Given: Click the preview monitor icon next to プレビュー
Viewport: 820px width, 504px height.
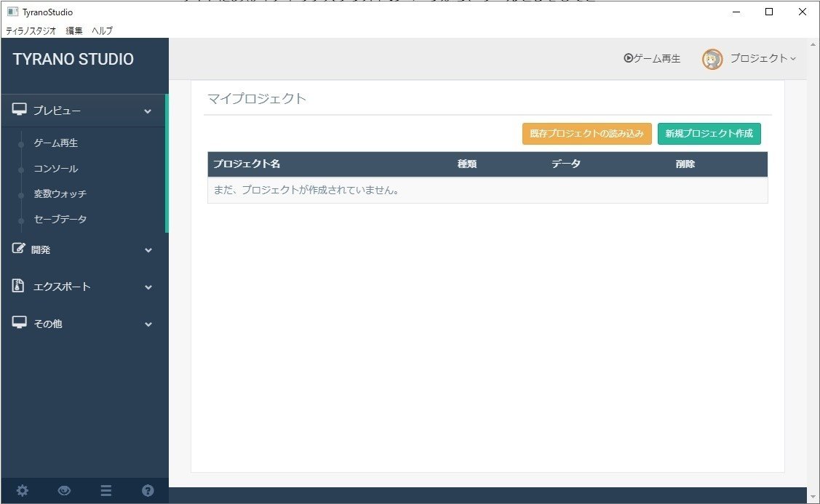Looking at the screenshot, I should pos(20,109).
